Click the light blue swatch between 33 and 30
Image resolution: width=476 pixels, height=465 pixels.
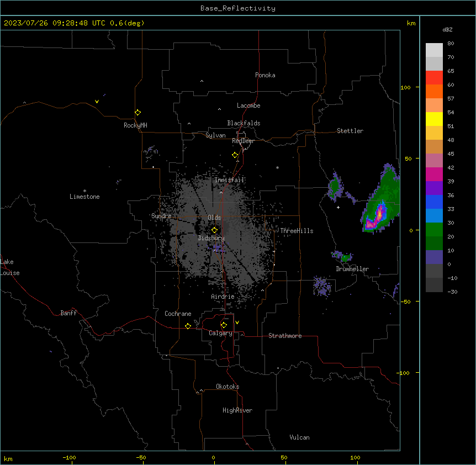point(434,216)
